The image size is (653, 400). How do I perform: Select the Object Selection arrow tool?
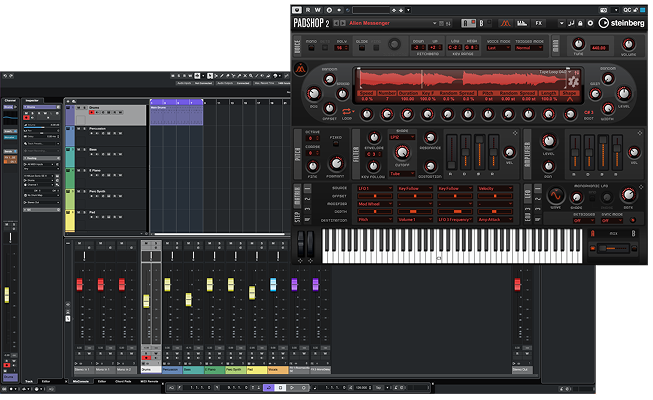[210, 76]
